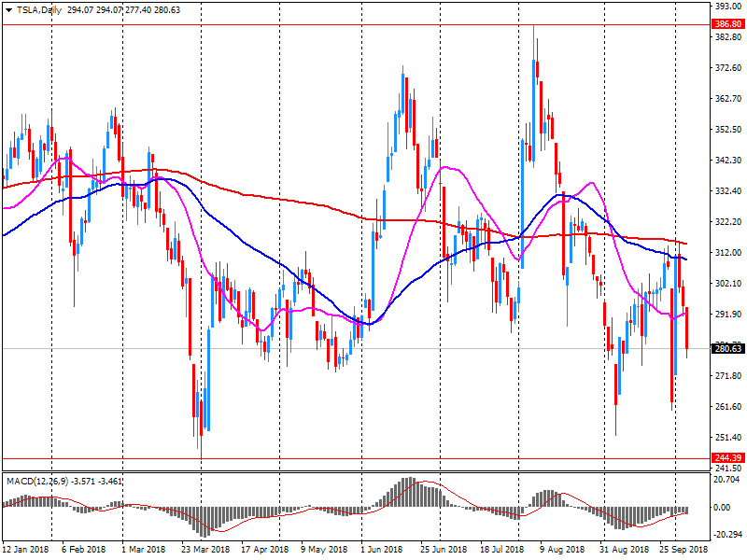Click the 23 Mar 2018 date label
This screenshot has height=560, width=747.
tap(204, 551)
